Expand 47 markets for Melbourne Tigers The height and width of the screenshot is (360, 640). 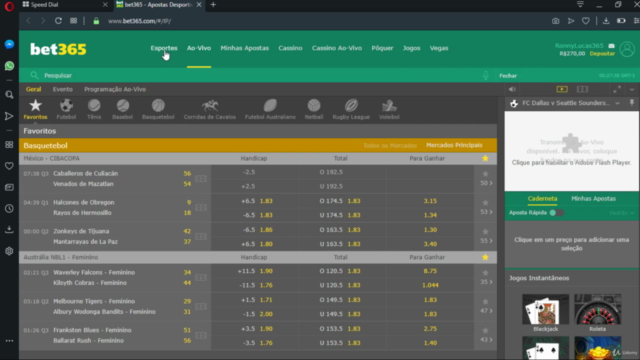pyautogui.click(x=486, y=311)
